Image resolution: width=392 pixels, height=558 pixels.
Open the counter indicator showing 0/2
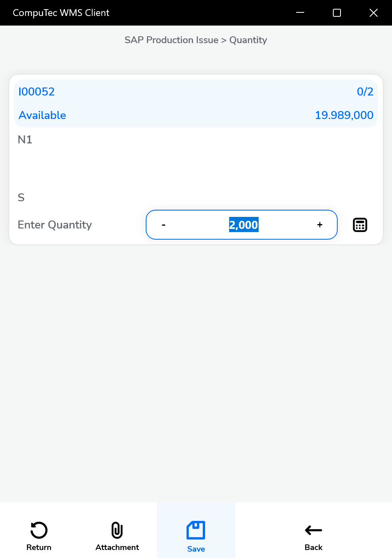click(364, 92)
